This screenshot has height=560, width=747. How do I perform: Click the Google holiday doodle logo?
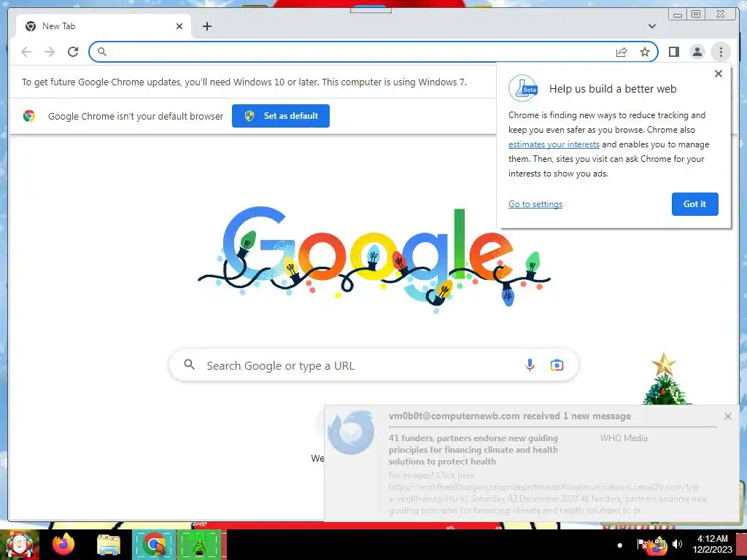click(x=374, y=260)
